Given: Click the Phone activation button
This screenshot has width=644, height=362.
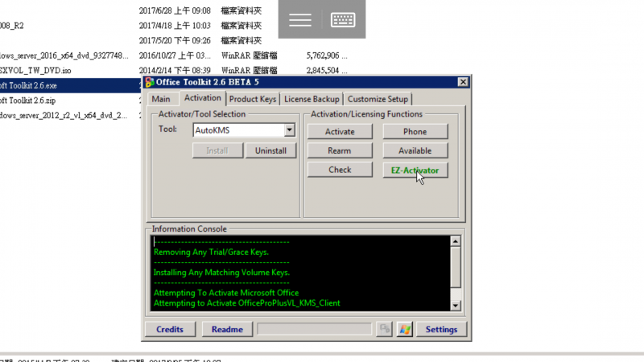Looking at the screenshot, I should 415,131.
